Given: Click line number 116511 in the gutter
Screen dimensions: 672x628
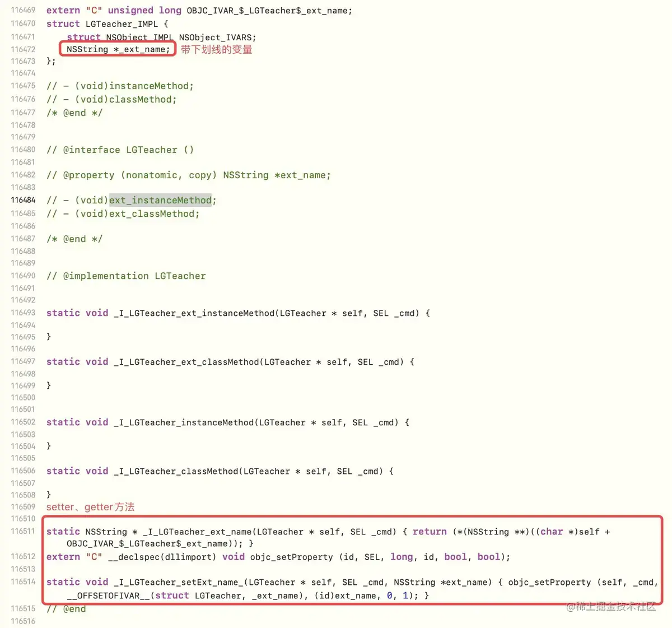Looking at the screenshot, I should point(23,531).
